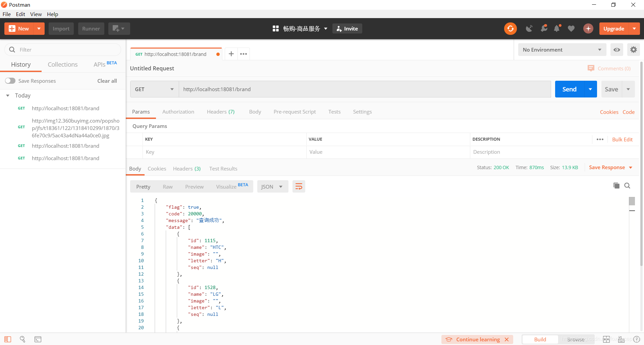The width and height of the screenshot is (644, 345).
Task: Open the Edit menu
Action: tap(20, 14)
